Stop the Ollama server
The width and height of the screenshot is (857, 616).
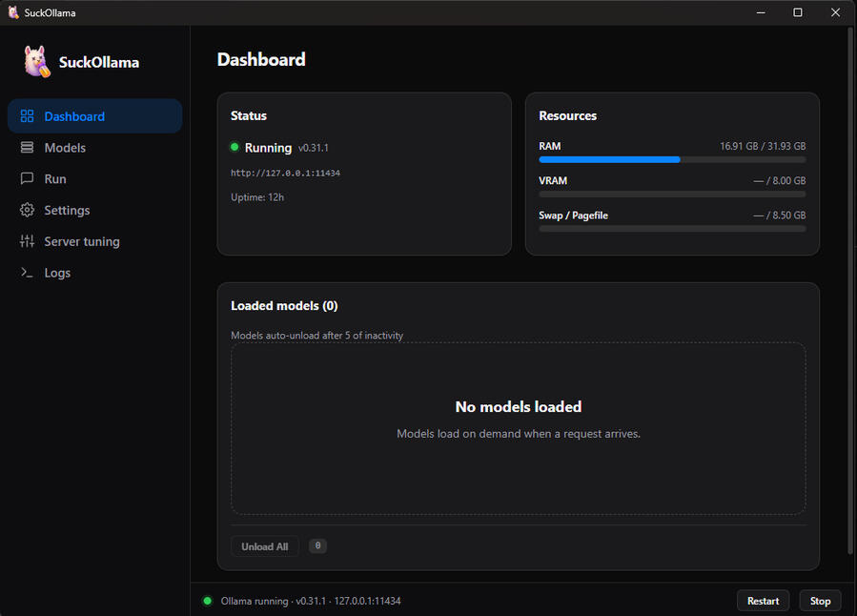tap(820, 601)
